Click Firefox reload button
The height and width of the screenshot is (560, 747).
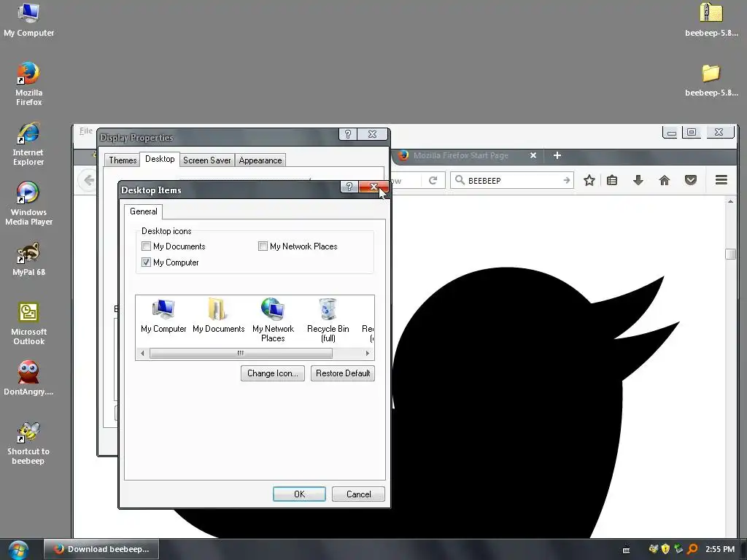click(x=433, y=181)
